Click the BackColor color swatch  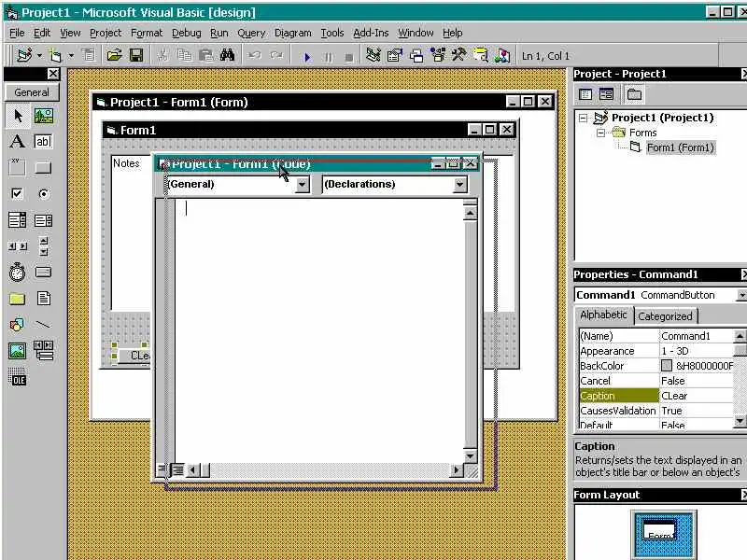667,366
